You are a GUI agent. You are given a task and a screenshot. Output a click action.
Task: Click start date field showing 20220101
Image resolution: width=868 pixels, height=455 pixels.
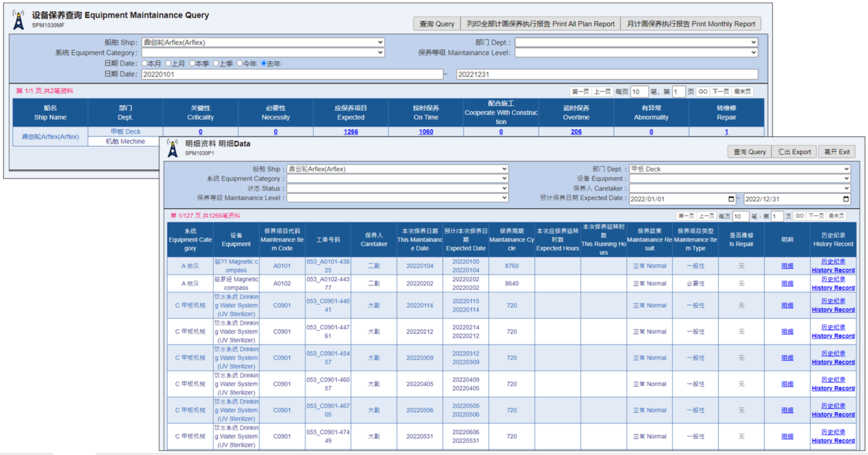pos(292,74)
